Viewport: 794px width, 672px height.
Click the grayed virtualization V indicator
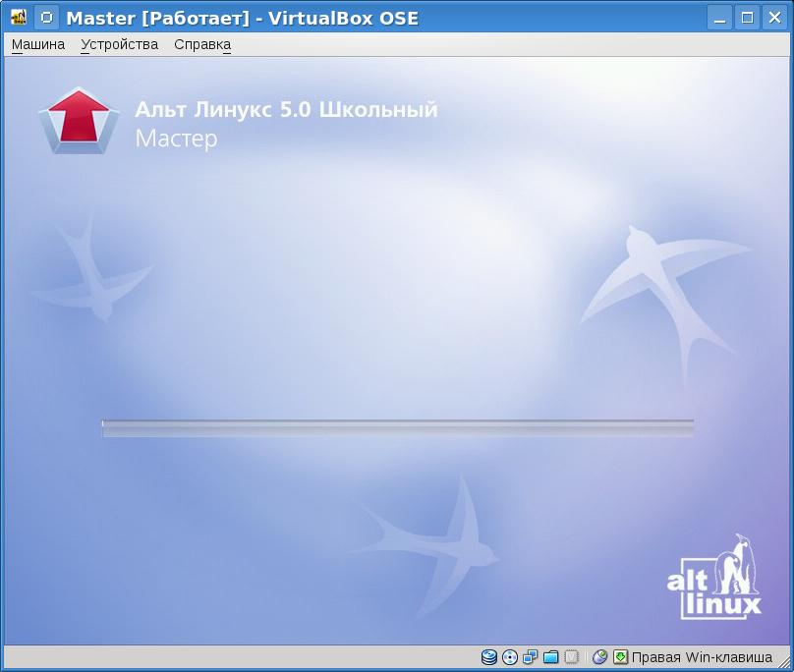coord(571,657)
